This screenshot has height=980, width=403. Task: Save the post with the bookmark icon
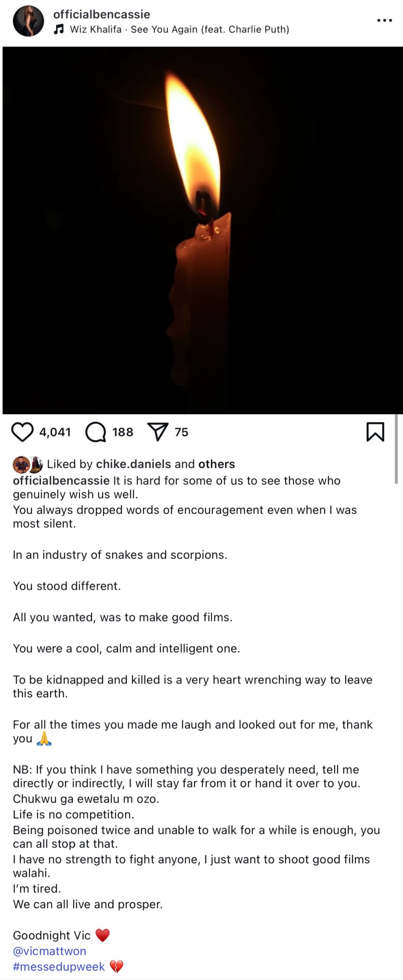[x=375, y=432]
